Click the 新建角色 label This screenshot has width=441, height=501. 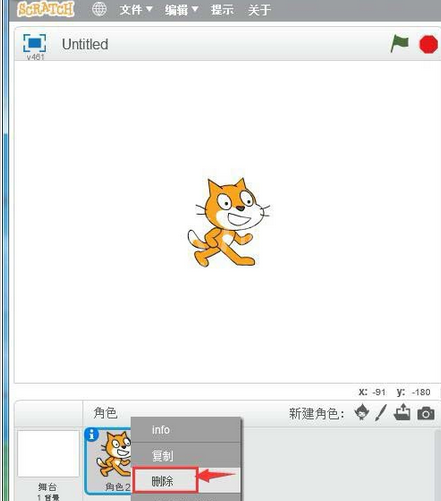[x=316, y=414]
